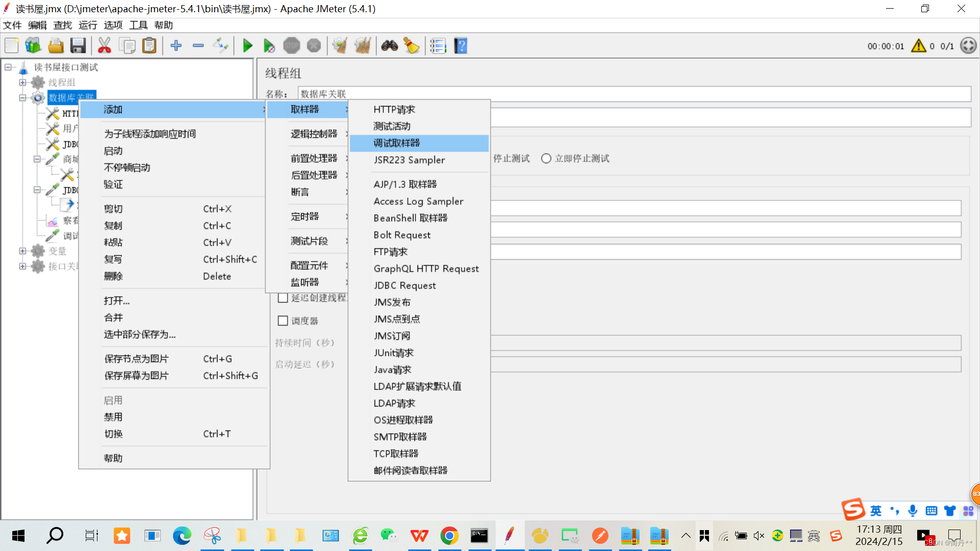The image size is (980, 551).
Task: Click the Stop test icon
Action: pos(291,46)
